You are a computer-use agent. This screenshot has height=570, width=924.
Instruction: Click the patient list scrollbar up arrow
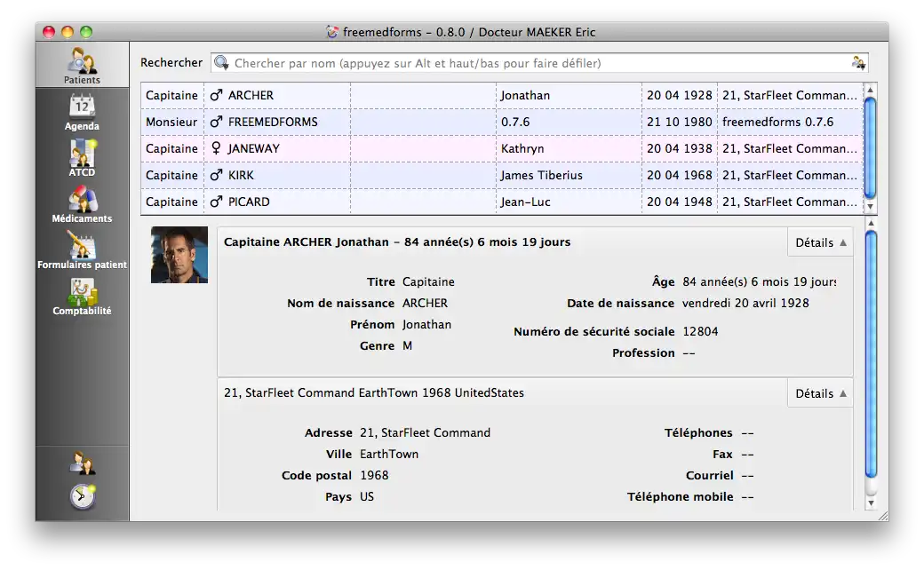(870, 90)
